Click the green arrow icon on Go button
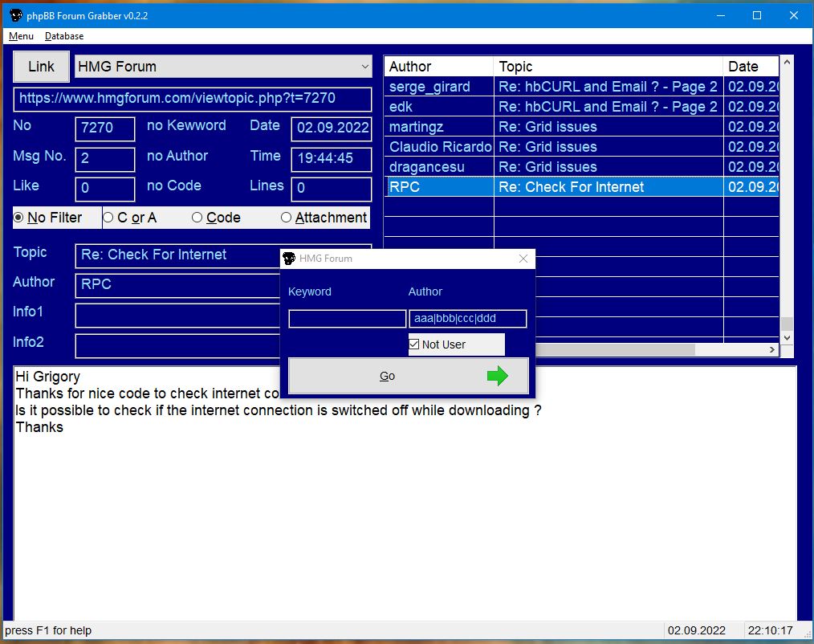Viewport: 814px width, 644px height. pyautogui.click(x=498, y=376)
